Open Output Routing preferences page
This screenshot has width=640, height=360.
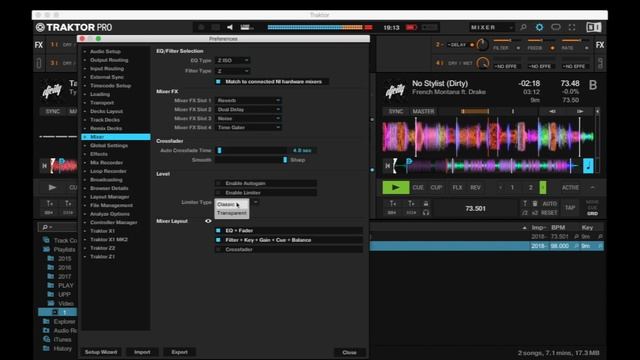[x=109, y=60]
